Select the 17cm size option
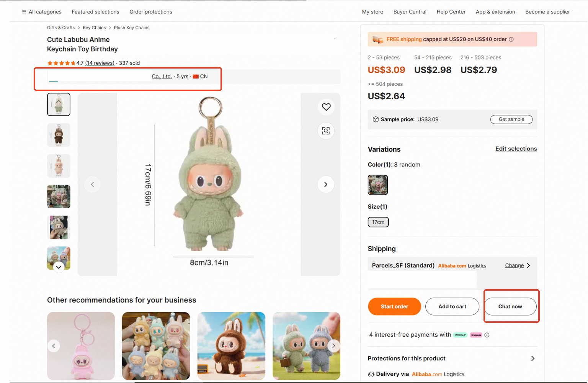Screen dimensions: 588x383 click(x=378, y=222)
